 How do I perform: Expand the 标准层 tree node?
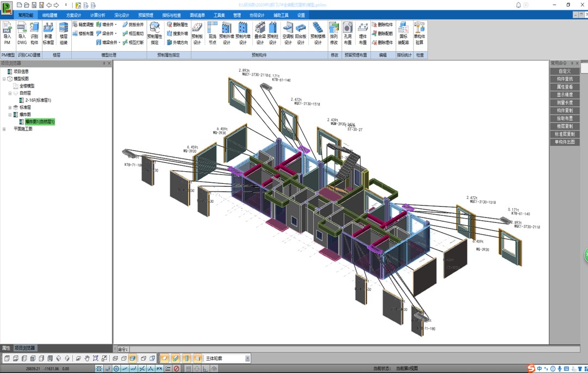(x=10, y=108)
